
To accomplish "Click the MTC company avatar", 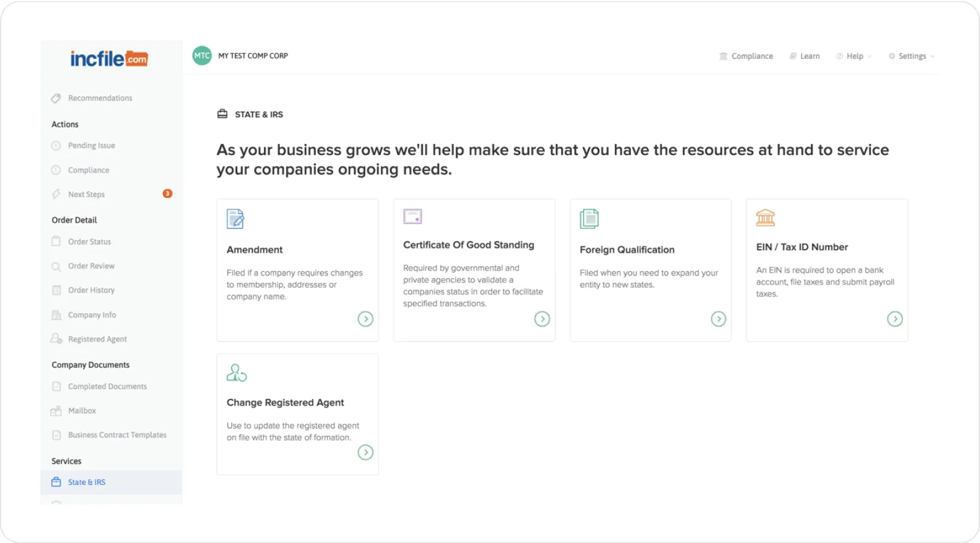I will pyautogui.click(x=202, y=56).
